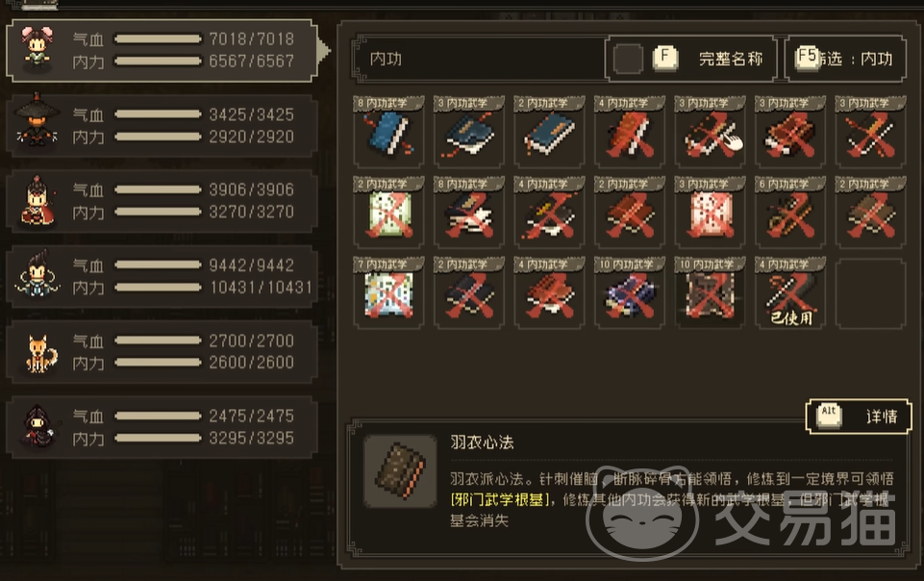Pick the item marked 已使用
The height and width of the screenshot is (581, 924).
[790, 292]
